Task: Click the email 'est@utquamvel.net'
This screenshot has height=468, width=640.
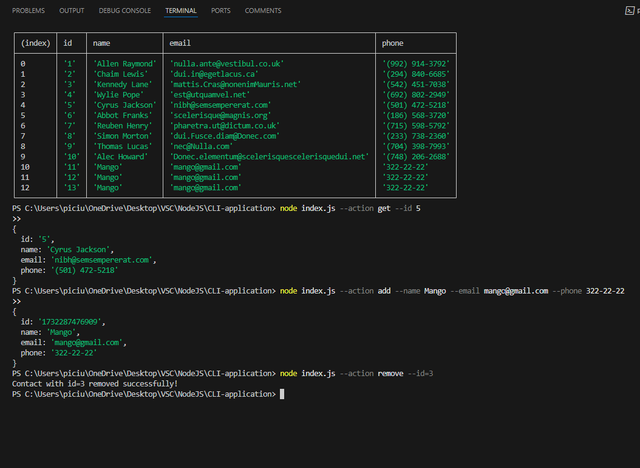Action: 210,95
